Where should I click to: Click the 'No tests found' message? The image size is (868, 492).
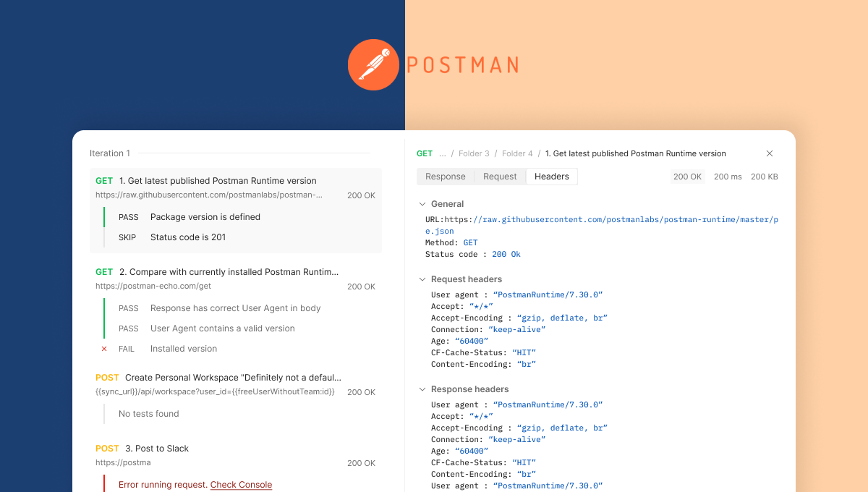coord(149,414)
